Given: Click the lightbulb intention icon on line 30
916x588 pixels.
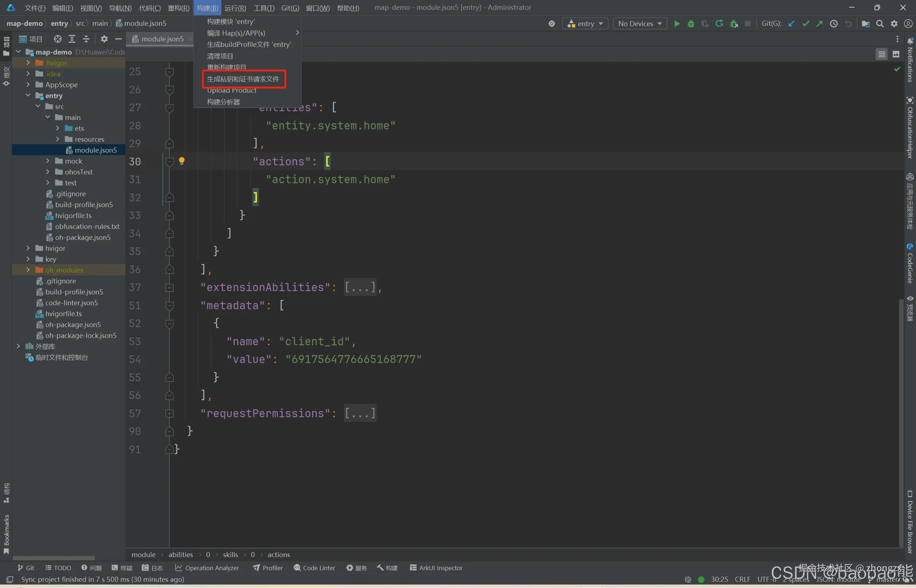Looking at the screenshot, I should point(182,161).
